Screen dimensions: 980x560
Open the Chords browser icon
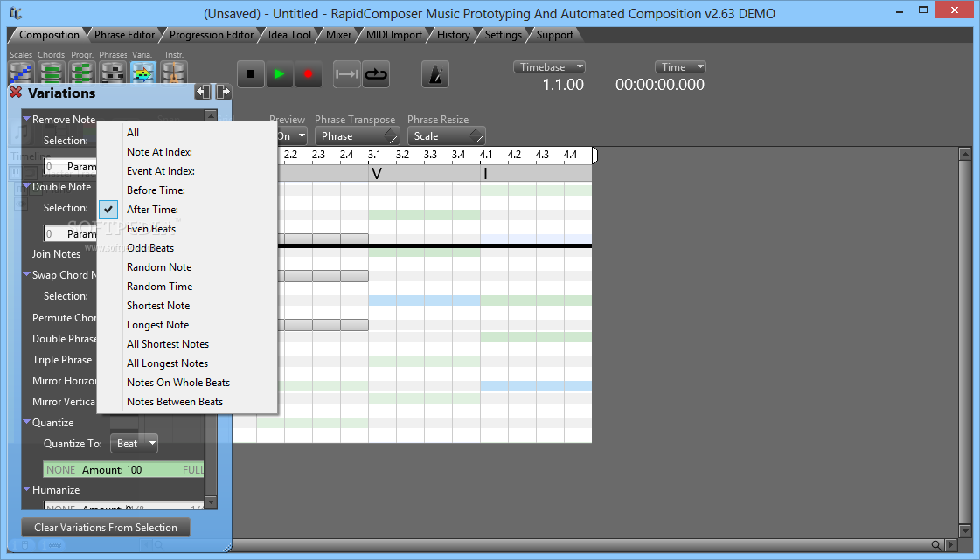pos(52,73)
